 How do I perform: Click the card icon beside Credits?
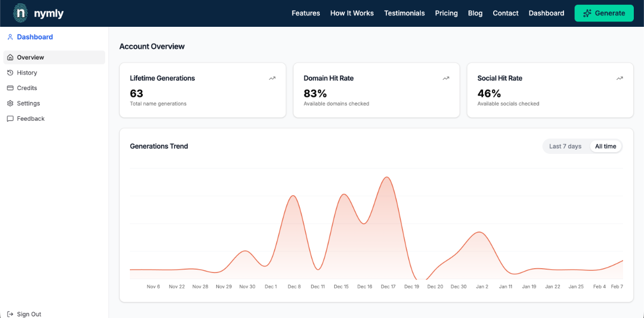tap(10, 88)
